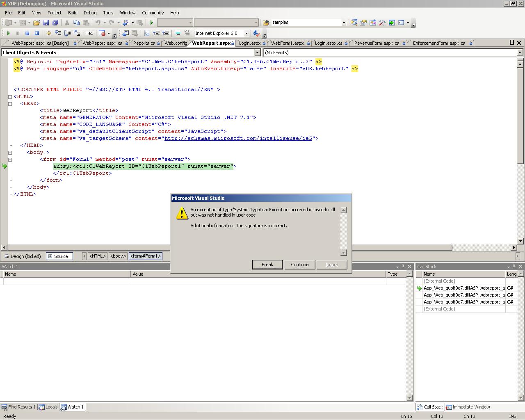The width and height of the screenshot is (525, 420).
Task: Expand the samples find combo box
Action: [x=344, y=23]
